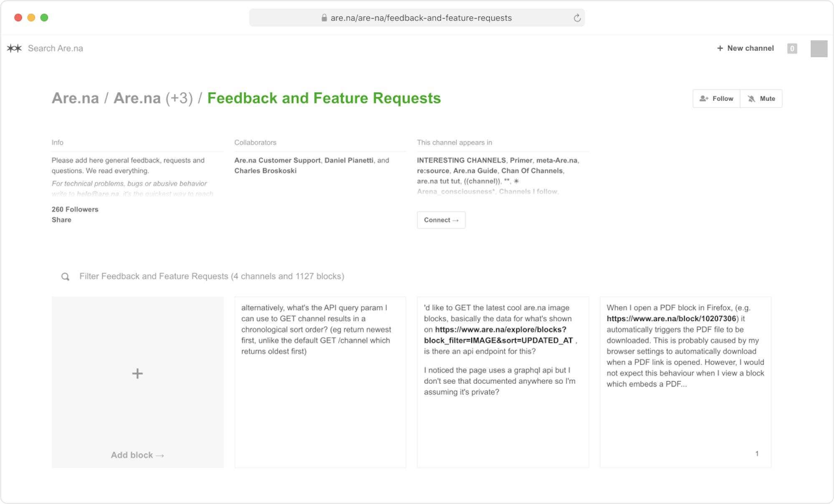Viewport: 834px width, 504px height.
Task: Expand faded channel appears-in list
Action: click(x=488, y=192)
